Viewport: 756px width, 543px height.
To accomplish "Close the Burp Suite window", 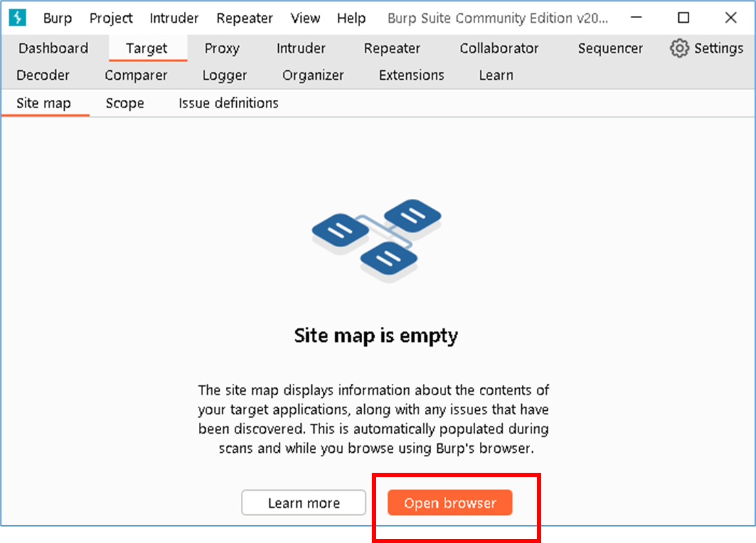I will 731,18.
